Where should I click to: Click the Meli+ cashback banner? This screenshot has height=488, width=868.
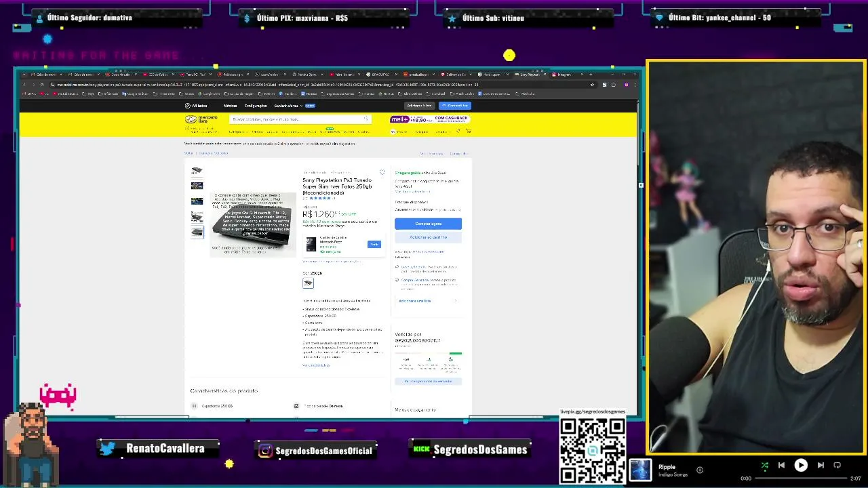coord(429,119)
